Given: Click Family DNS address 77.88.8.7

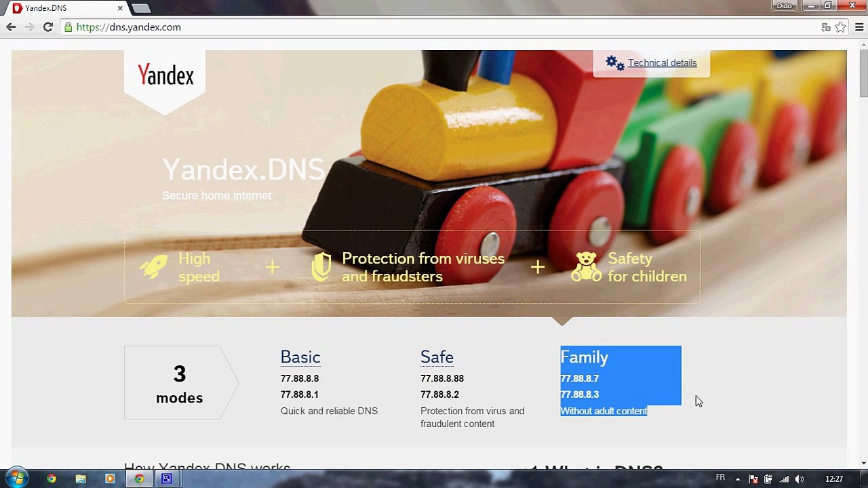Looking at the screenshot, I should [579, 378].
